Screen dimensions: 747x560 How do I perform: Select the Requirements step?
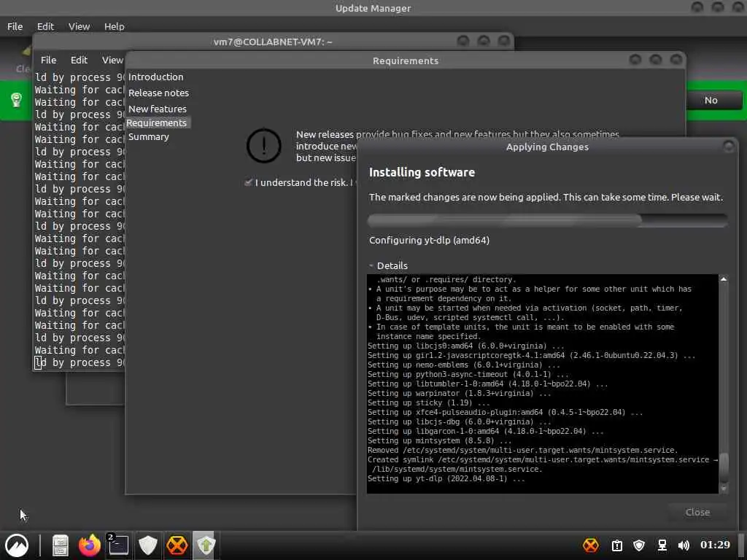[157, 122]
